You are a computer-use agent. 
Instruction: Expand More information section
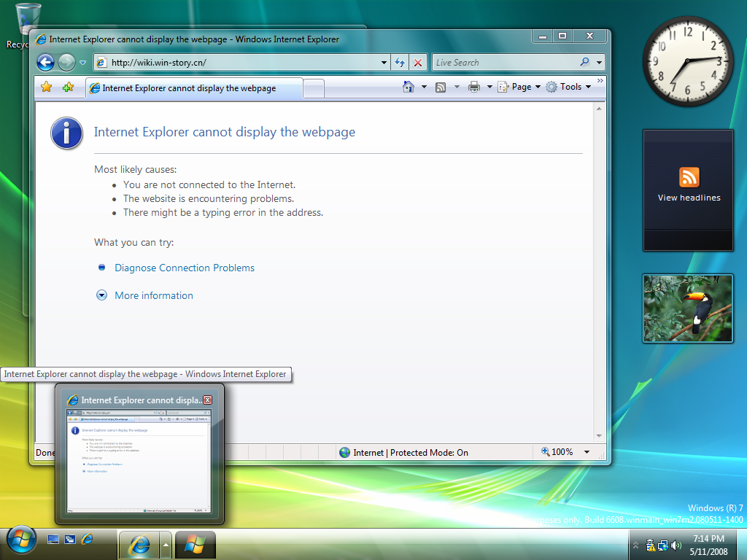153,295
